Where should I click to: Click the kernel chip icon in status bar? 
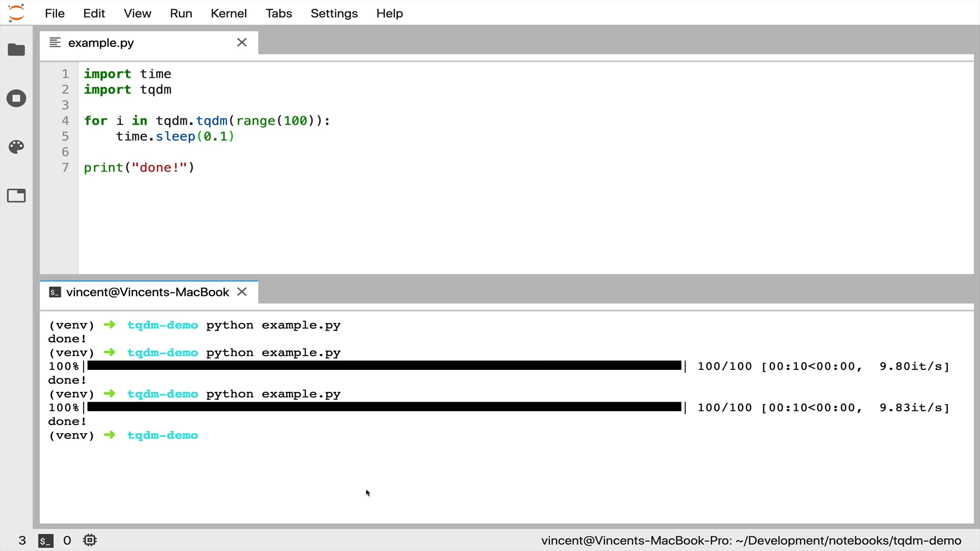point(90,540)
